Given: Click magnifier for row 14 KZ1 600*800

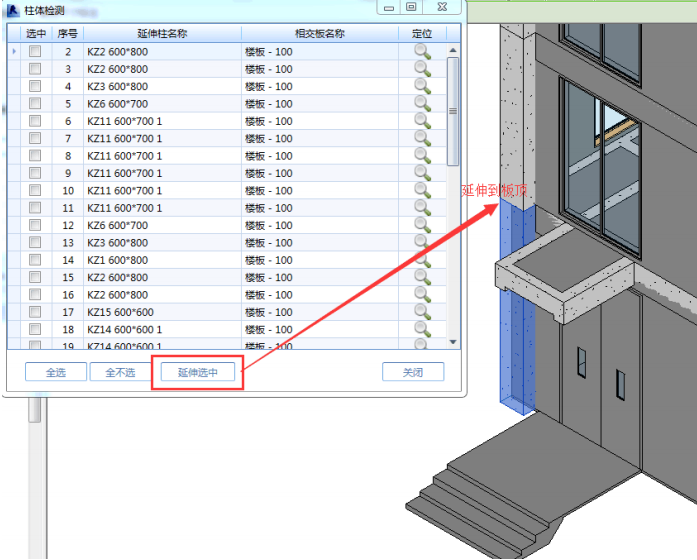Looking at the screenshot, I should click(422, 260).
